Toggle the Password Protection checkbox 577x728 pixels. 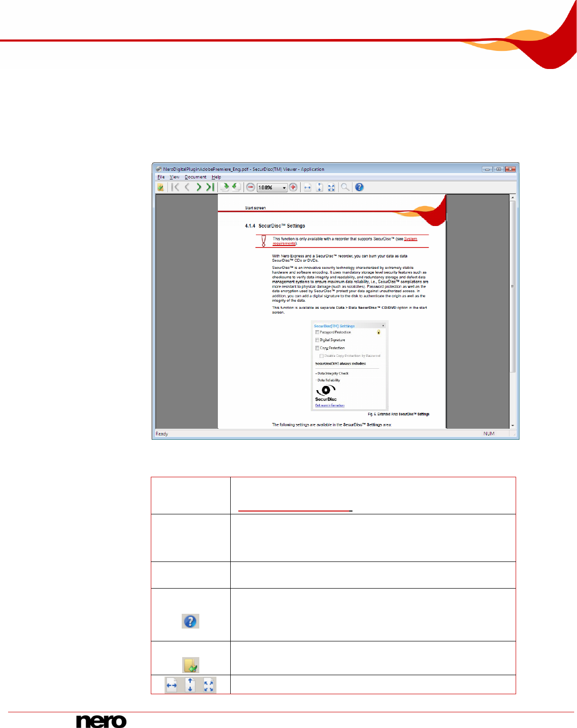(317, 332)
